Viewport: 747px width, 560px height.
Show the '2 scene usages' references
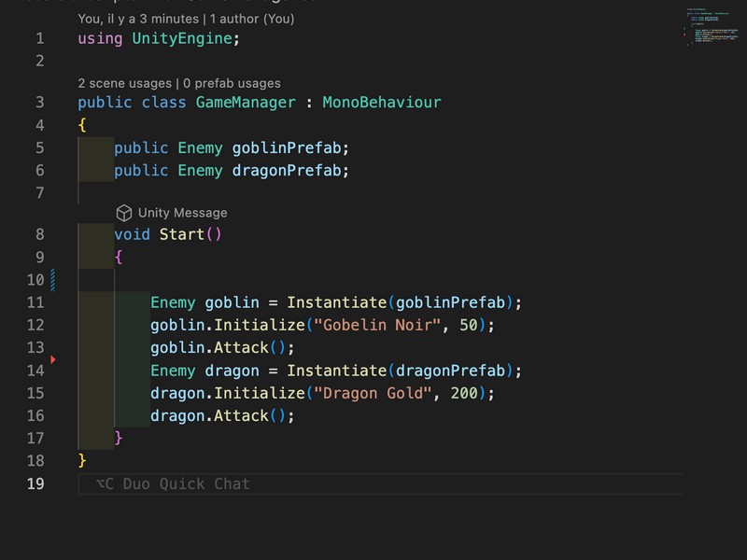(124, 83)
